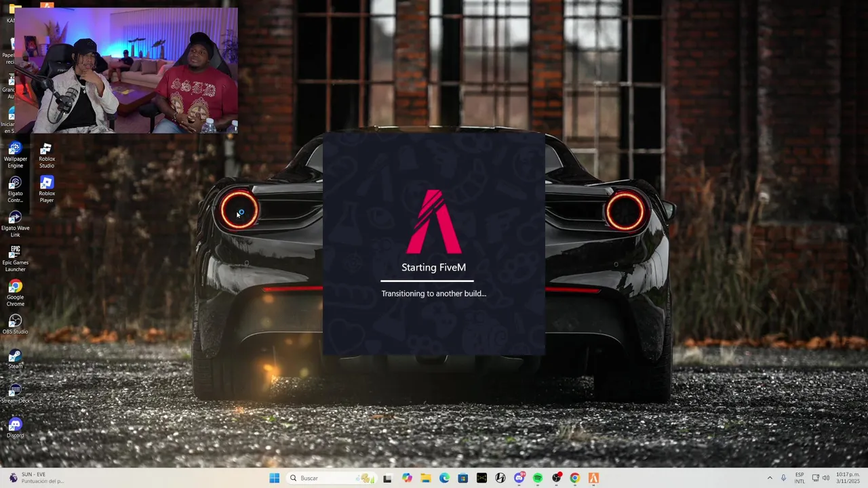Open the Roblox Studio desktop shortcut
868x488 pixels.
coord(47,155)
